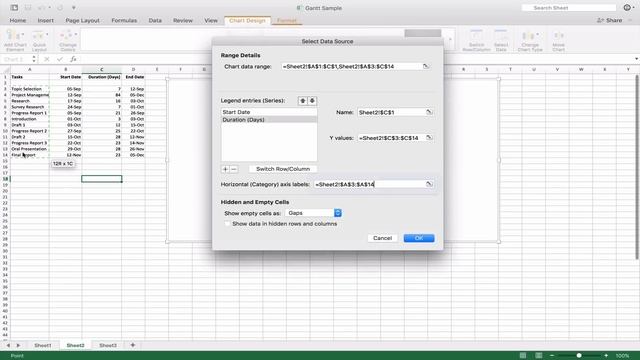Image resolution: width=640 pixels, height=360 pixels.
Task: Click the sidebar toggle icon in title bar
Action: tap(14, 8)
